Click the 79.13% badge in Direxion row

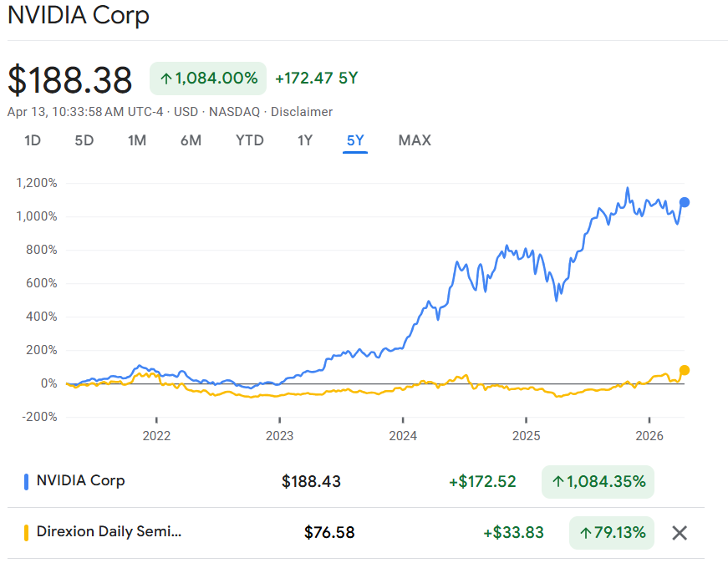[x=612, y=533]
